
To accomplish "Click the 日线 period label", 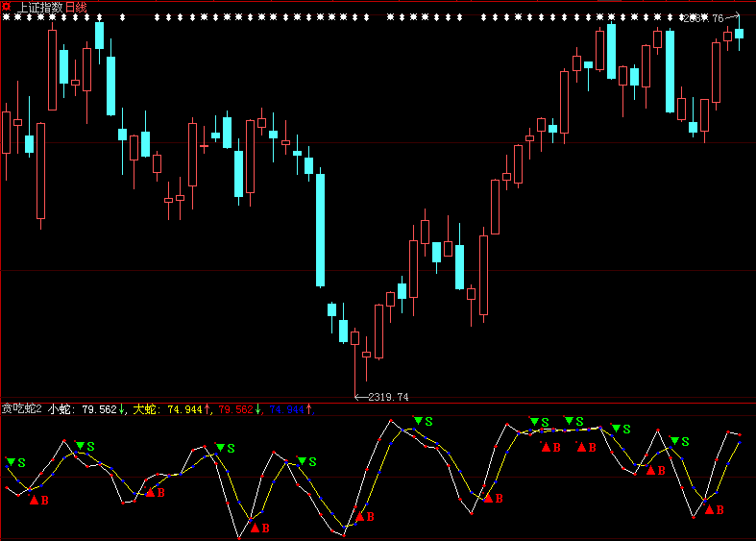I will [x=76, y=8].
